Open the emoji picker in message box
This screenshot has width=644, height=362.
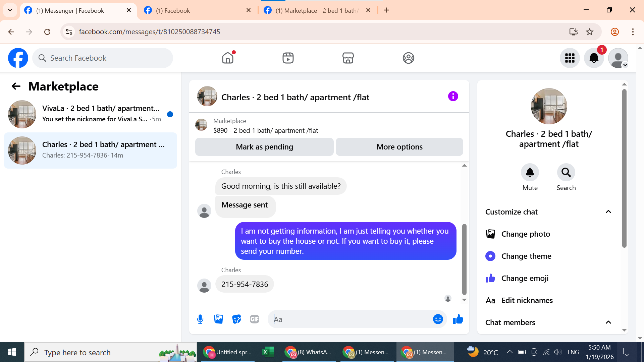[x=438, y=319]
